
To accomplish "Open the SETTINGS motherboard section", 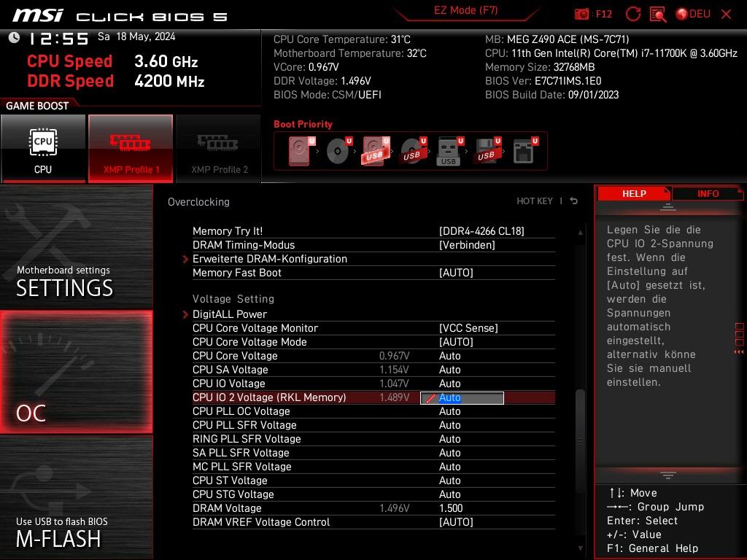I will [76, 246].
